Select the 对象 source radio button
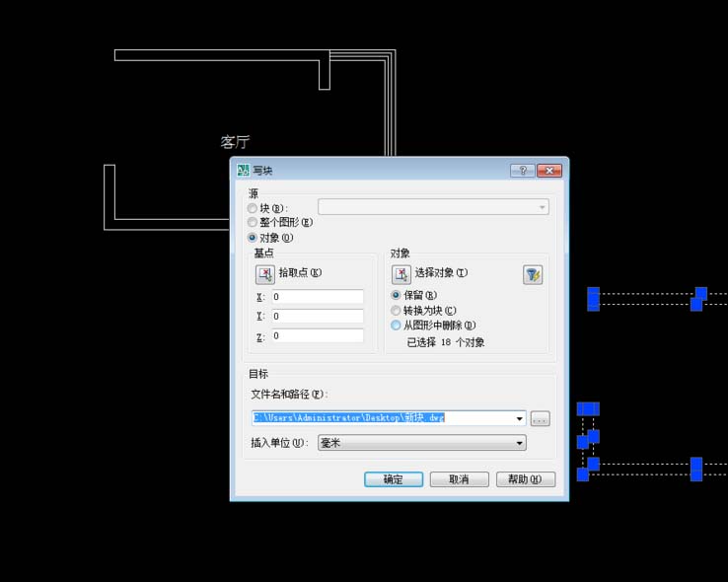The width and height of the screenshot is (728, 582). tap(253, 238)
